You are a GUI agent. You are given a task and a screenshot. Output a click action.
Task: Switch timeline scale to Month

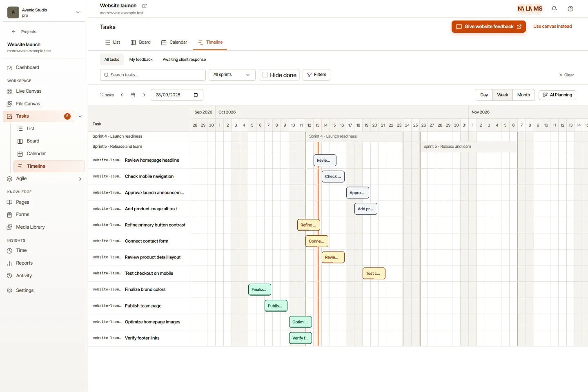pos(523,95)
